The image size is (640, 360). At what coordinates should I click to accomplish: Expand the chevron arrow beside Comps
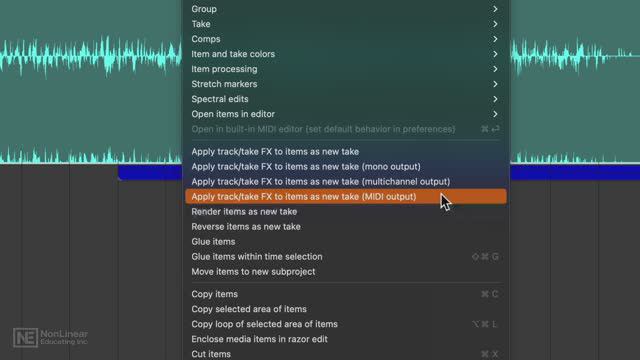click(495, 39)
